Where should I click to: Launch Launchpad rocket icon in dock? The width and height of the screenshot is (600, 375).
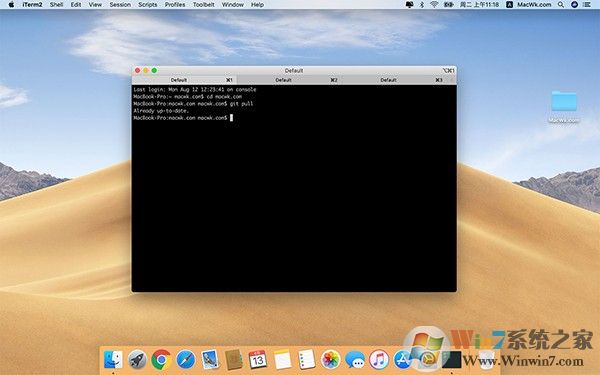(137, 359)
